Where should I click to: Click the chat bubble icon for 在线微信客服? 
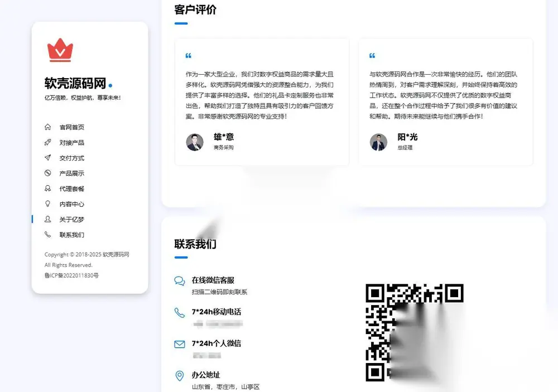click(180, 281)
